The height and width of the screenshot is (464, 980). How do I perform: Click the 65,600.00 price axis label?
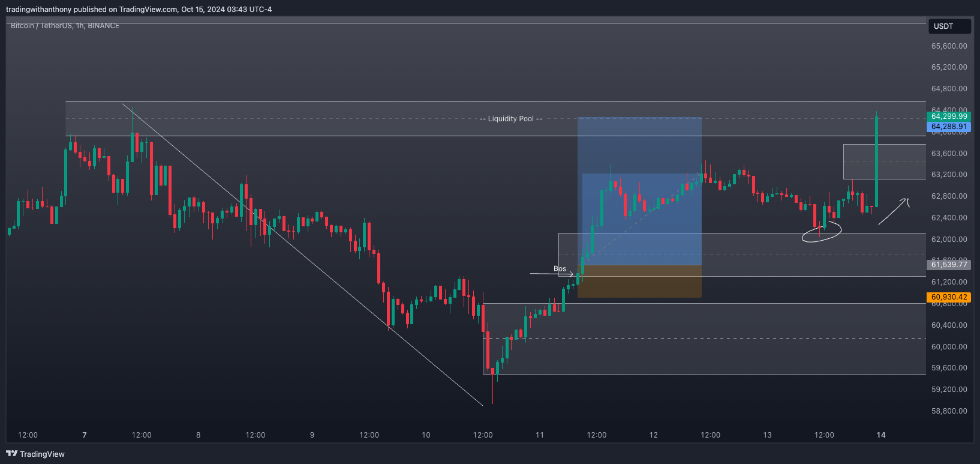pos(949,46)
